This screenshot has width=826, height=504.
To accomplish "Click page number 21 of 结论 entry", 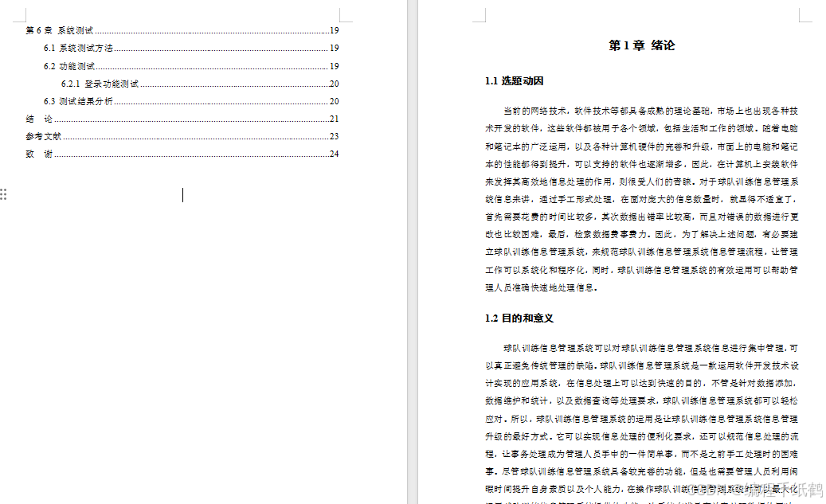I will click(x=334, y=119).
